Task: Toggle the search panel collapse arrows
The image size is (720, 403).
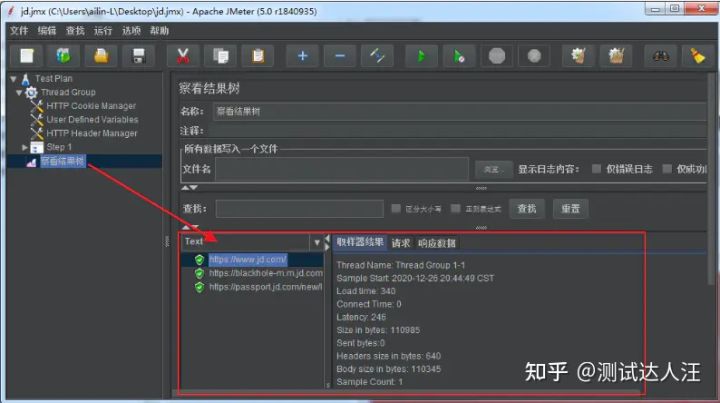Action: coord(189,227)
